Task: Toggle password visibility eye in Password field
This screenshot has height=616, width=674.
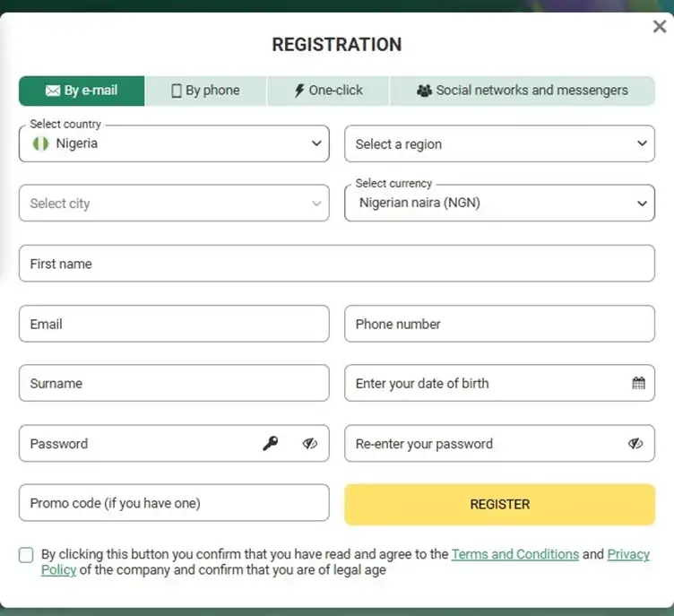Action: (309, 443)
